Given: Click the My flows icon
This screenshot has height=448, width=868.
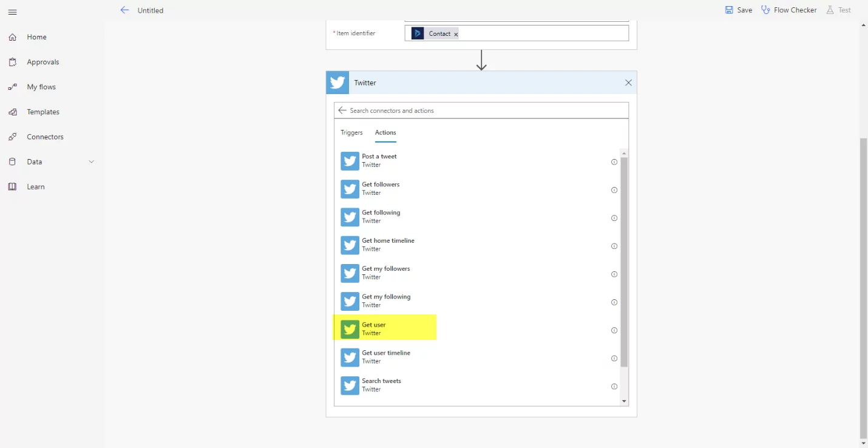Looking at the screenshot, I should pyautogui.click(x=12, y=87).
